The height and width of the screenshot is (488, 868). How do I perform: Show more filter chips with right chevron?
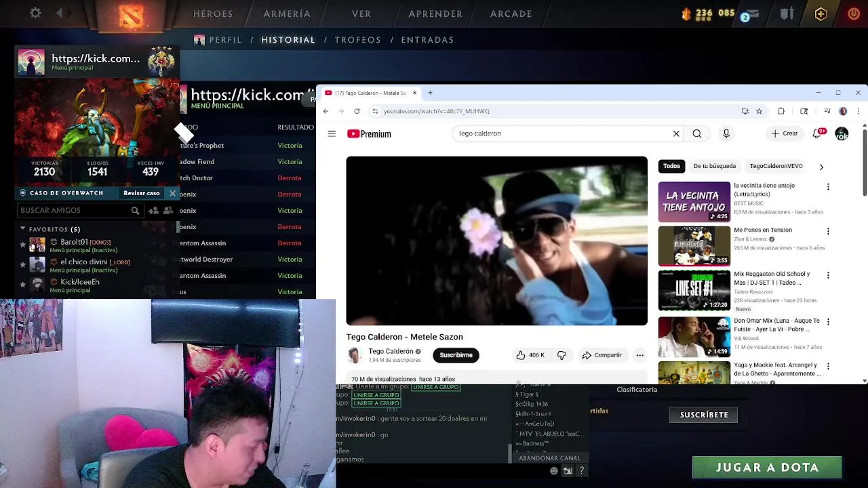coord(821,167)
